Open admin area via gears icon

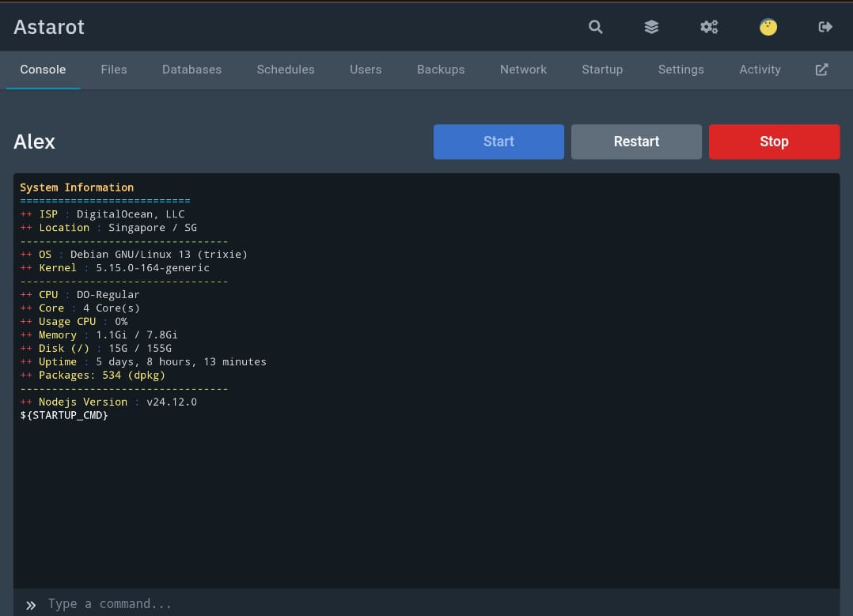[x=709, y=27]
